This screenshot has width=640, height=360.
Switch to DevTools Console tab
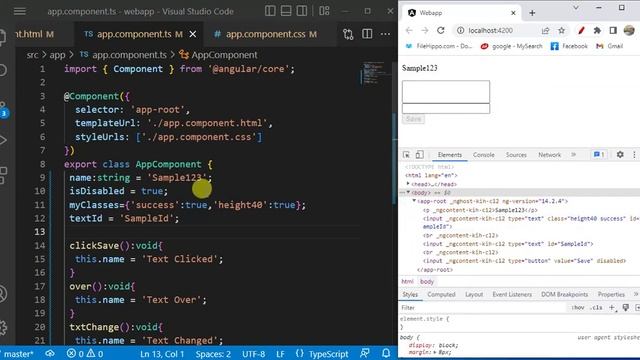tap(484, 155)
